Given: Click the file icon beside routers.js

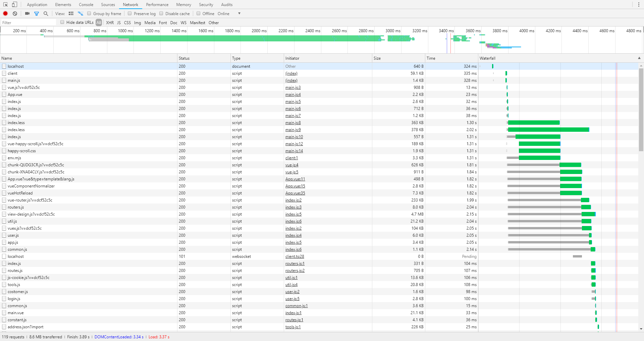Looking at the screenshot, I should pyautogui.click(x=4, y=207).
